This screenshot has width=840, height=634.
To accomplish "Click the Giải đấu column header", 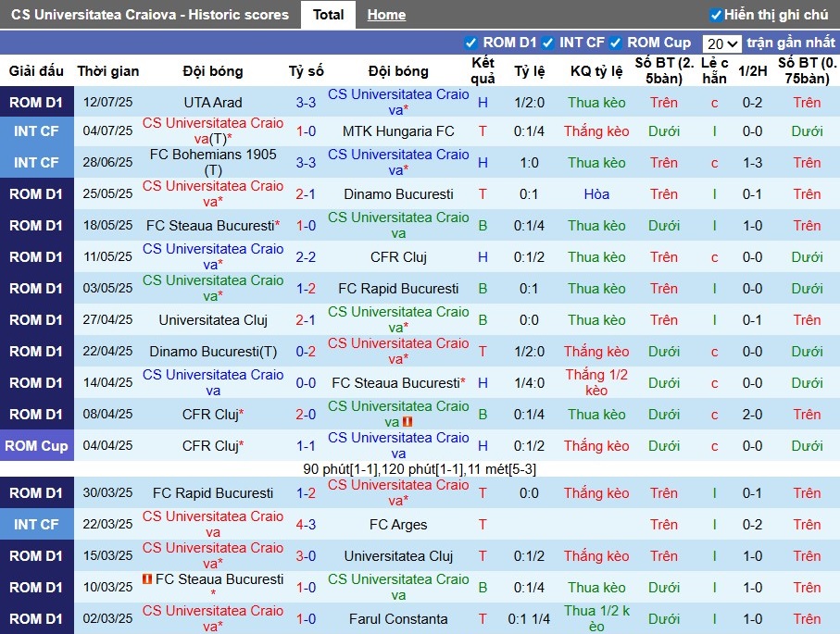I will click(36, 71).
